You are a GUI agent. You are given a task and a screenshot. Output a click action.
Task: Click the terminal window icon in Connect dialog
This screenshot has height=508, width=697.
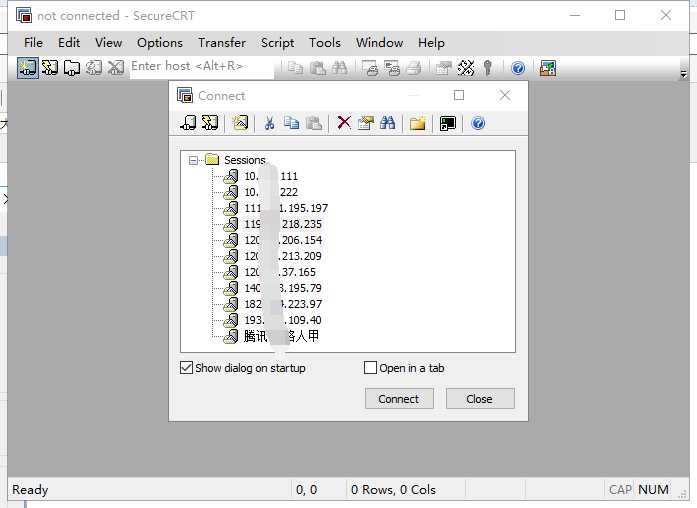448,123
